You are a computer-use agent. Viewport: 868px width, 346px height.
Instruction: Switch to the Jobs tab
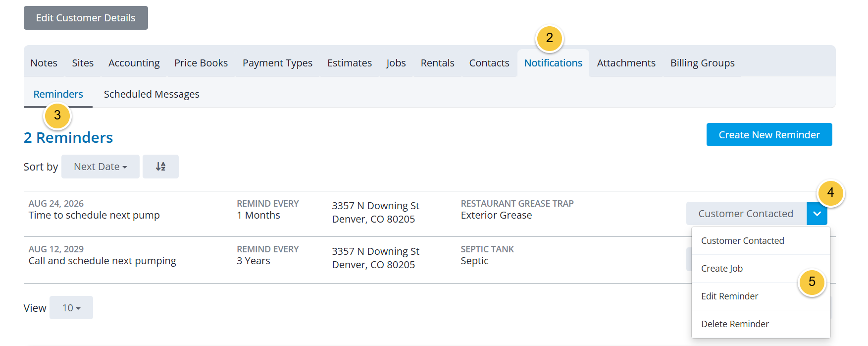coord(396,63)
